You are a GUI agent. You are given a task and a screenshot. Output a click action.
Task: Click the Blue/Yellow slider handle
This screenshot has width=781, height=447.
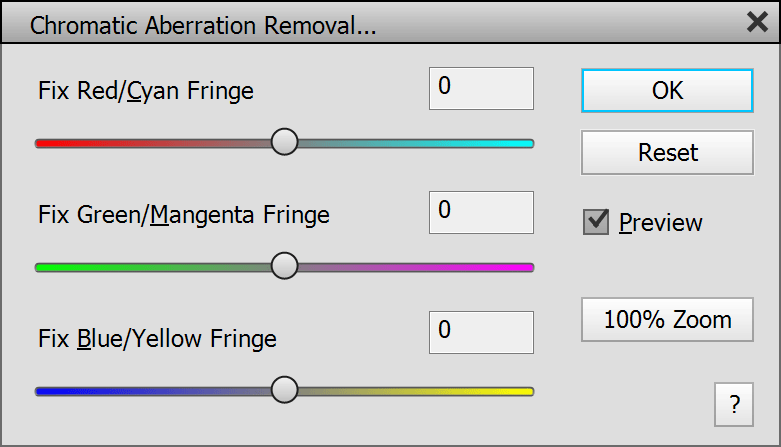pos(285,390)
